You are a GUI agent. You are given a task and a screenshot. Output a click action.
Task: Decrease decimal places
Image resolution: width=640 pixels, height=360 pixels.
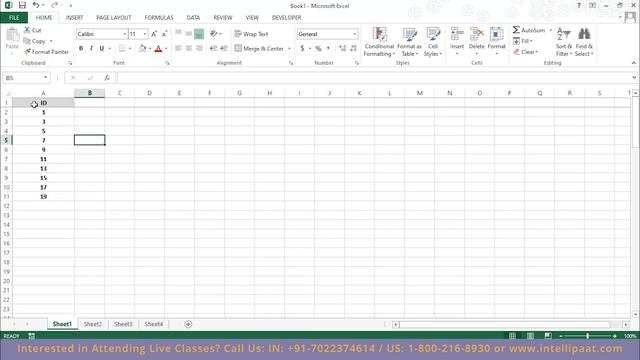pyautogui.click(x=353, y=49)
